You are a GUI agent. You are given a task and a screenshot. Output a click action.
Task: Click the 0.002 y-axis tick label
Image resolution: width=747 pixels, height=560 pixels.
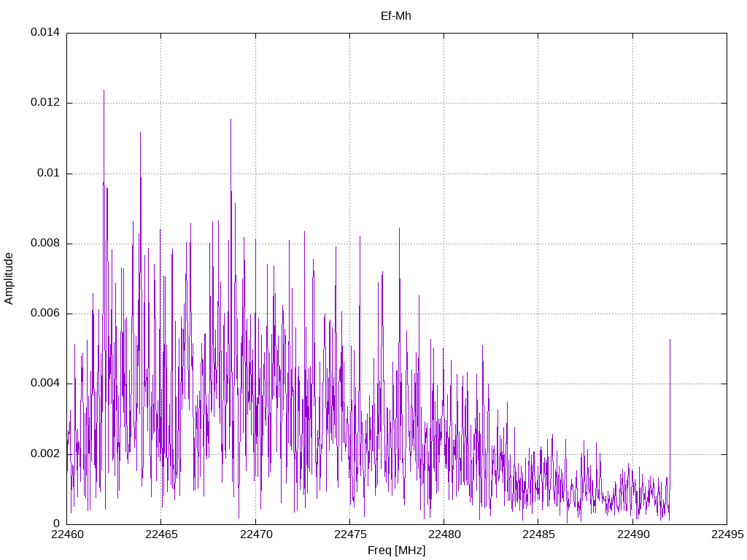point(45,454)
